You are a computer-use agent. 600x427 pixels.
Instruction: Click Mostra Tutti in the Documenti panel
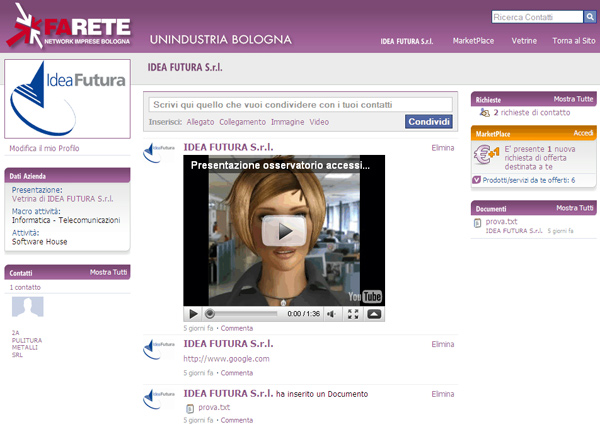575,208
